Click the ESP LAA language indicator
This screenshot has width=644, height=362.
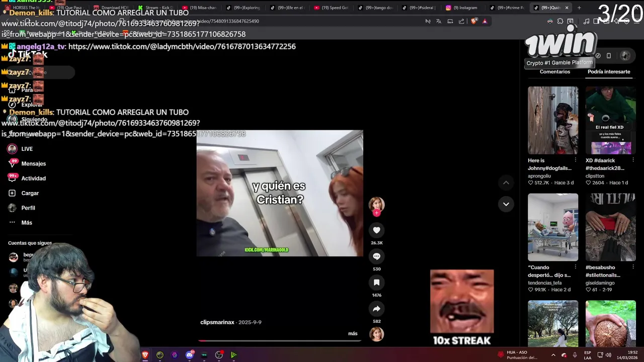(588, 355)
